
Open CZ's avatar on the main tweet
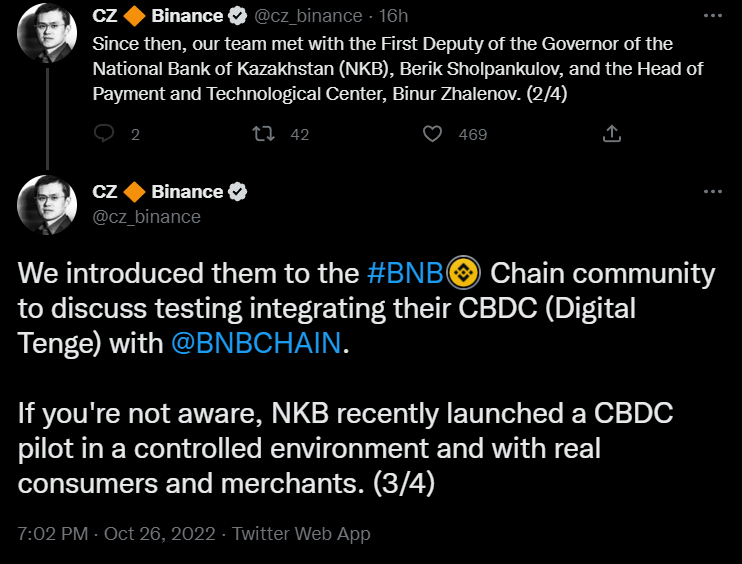45,207
